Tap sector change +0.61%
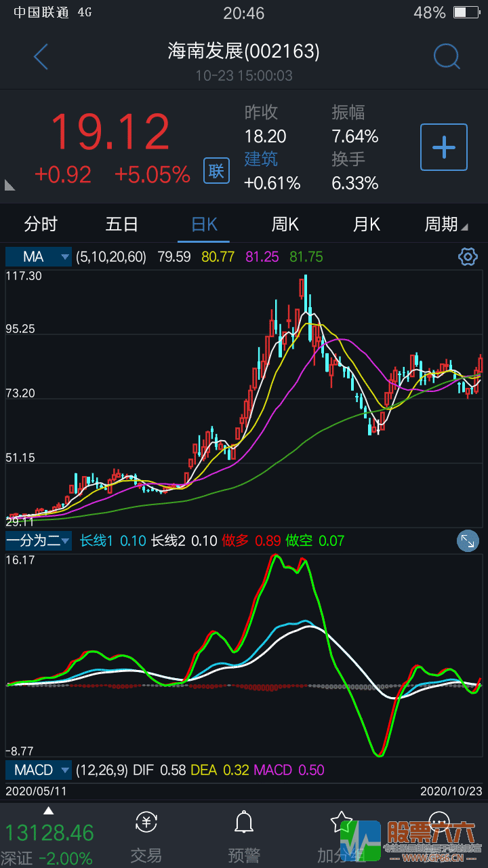This screenshot has width=488, height=868. [272, 183]
